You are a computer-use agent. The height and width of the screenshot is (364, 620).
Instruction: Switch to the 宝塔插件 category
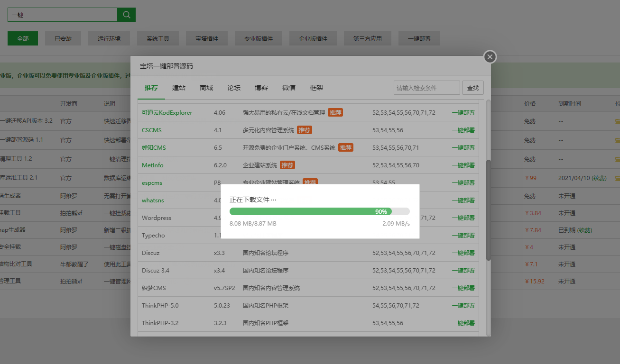(x=207, y=39)
